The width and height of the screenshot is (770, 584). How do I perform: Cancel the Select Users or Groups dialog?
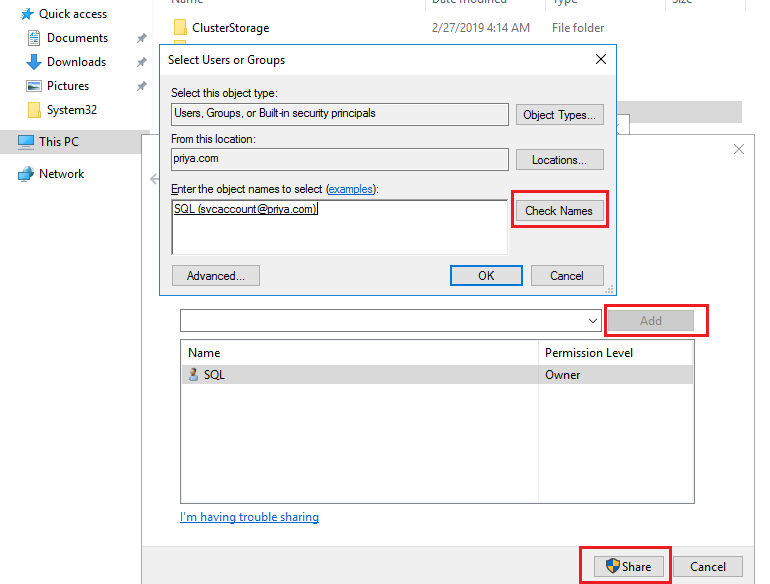tap(567, 276)
